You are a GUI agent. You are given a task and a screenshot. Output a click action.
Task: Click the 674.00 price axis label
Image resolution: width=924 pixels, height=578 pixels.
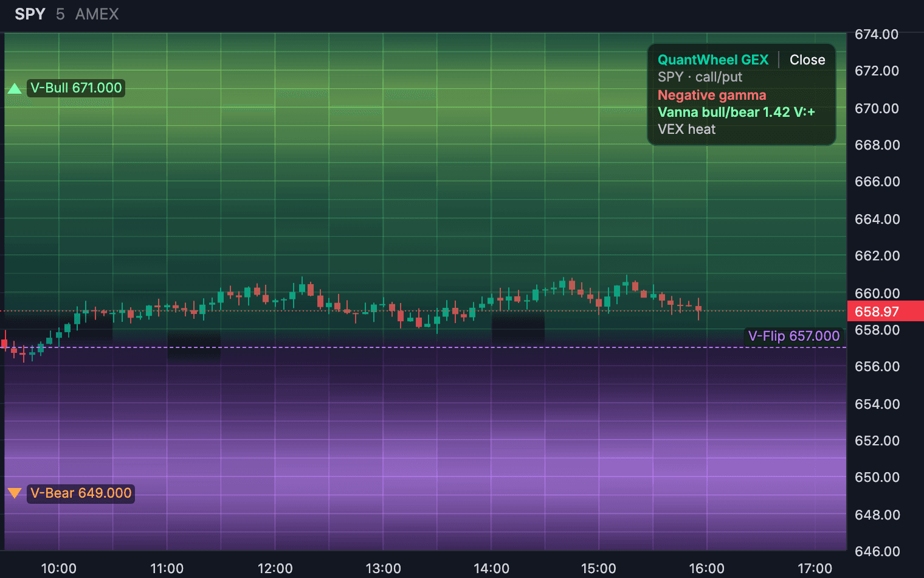(877, 35)
